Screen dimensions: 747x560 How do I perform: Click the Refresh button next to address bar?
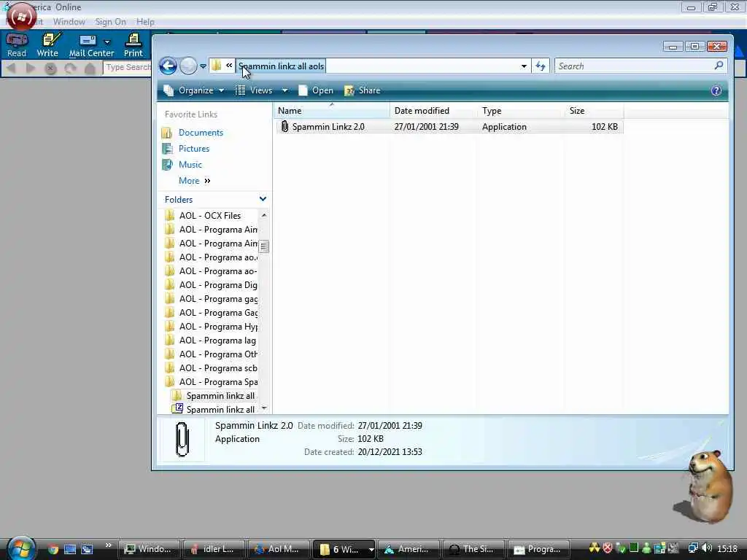(x=541, y=66)
